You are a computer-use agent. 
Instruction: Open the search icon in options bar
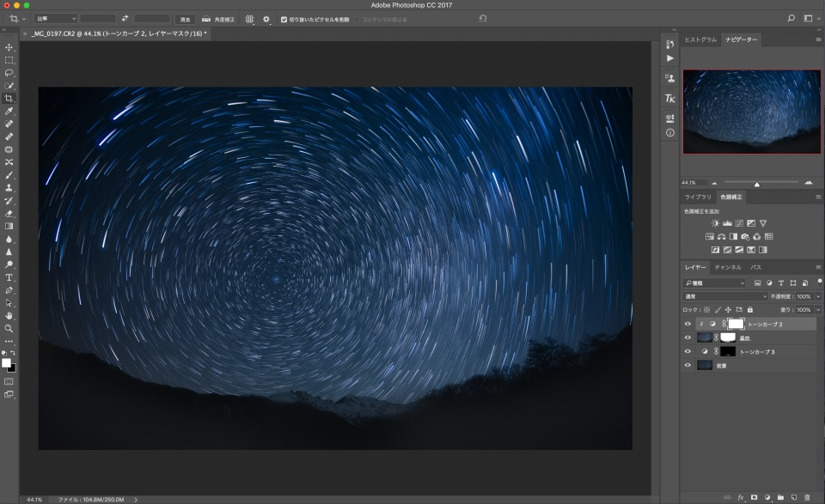click(791, 18)
